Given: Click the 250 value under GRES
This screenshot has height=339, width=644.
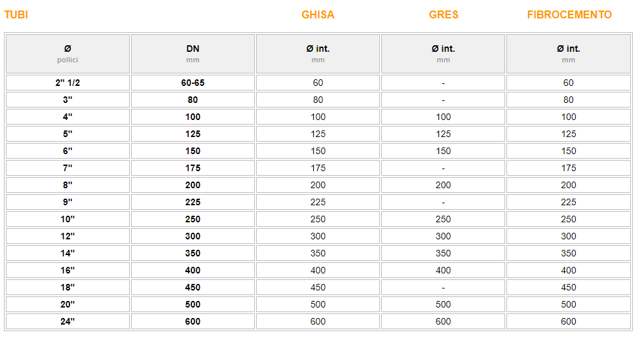Looking at the screenshot, I should (443, 219).
